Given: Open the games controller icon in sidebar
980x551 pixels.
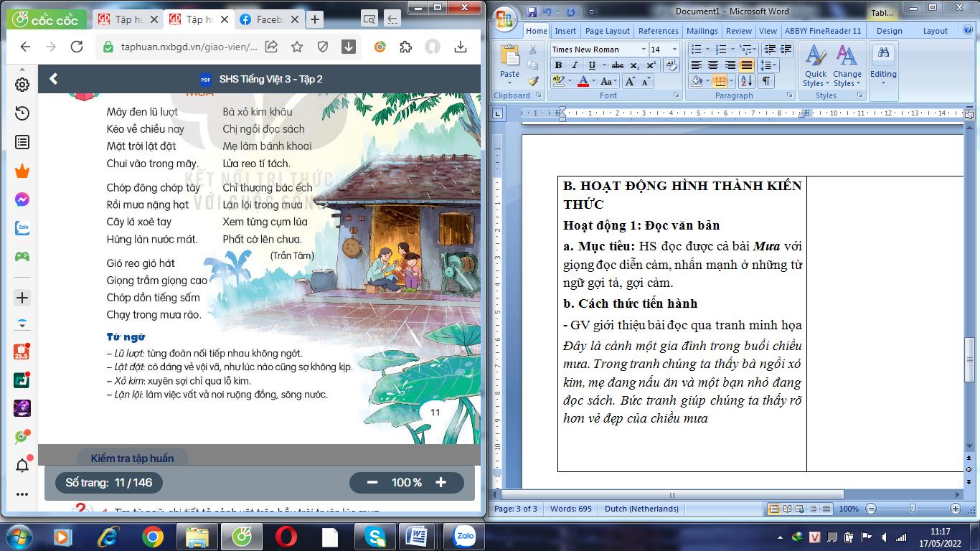Looking at the screenshot, I should [22, 257].
